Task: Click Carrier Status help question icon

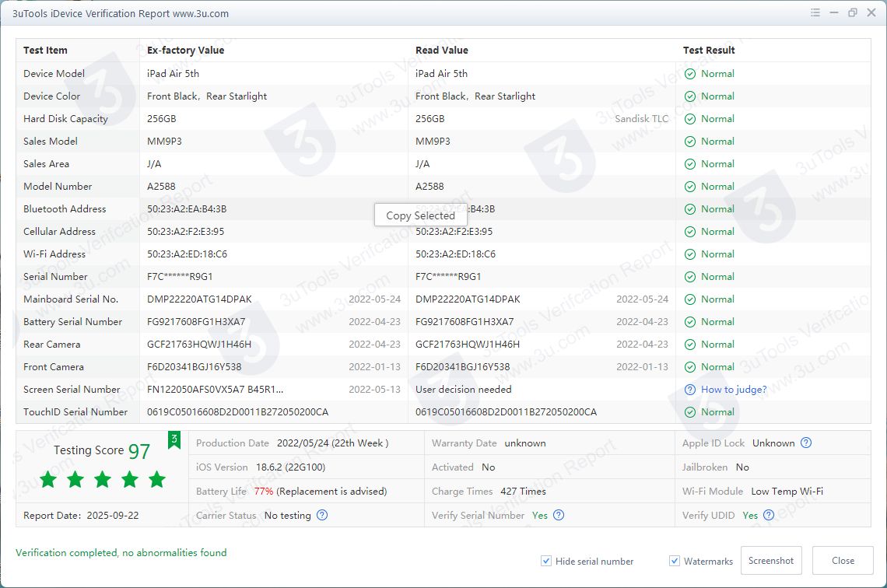Action: (322, 515)
